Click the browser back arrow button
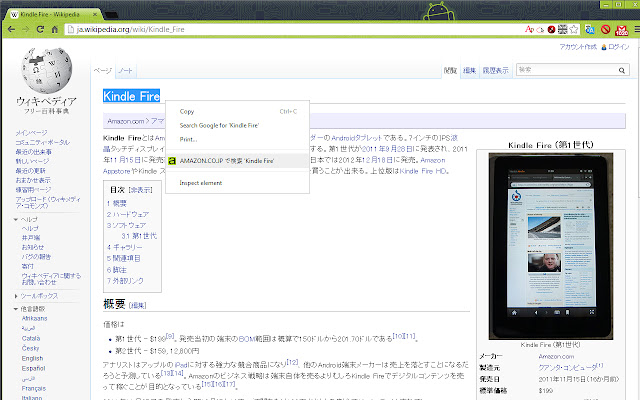The image size is (640, 400). pos(12,31)
